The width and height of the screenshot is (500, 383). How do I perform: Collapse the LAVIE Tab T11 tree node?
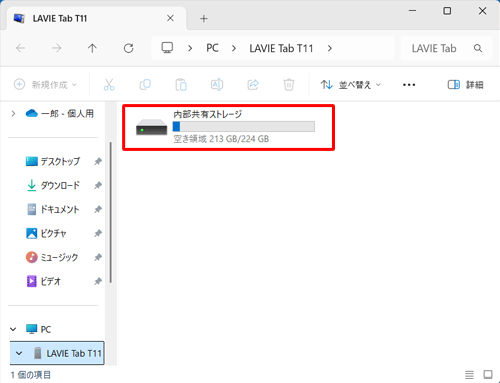point(19,353)
